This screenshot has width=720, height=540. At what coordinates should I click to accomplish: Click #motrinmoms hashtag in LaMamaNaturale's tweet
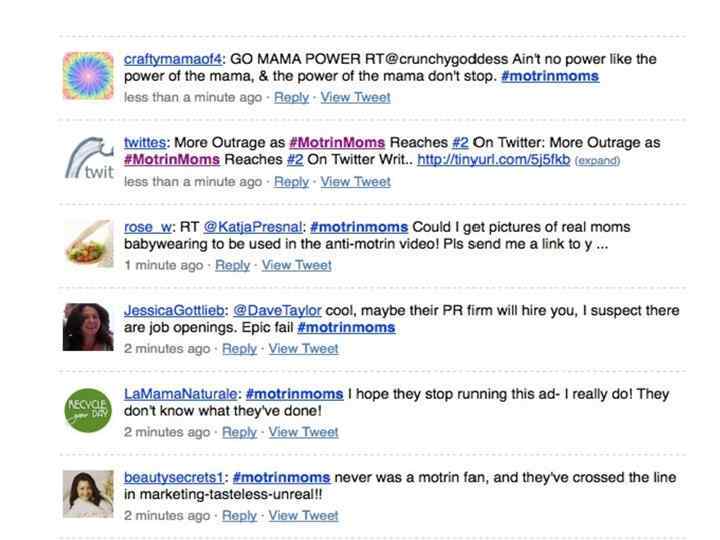(x=294, y=394)
